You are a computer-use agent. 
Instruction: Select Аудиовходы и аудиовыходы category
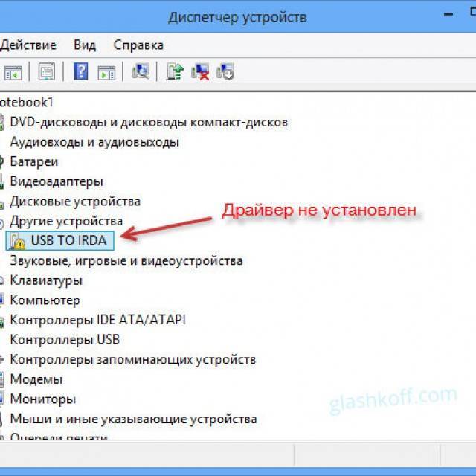click(94, 142)
